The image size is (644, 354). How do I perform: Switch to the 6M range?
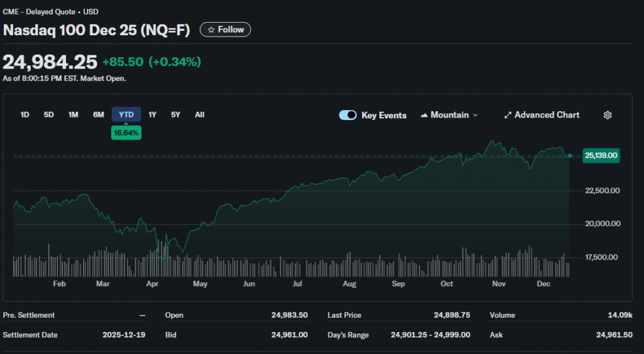coord(99,114)
